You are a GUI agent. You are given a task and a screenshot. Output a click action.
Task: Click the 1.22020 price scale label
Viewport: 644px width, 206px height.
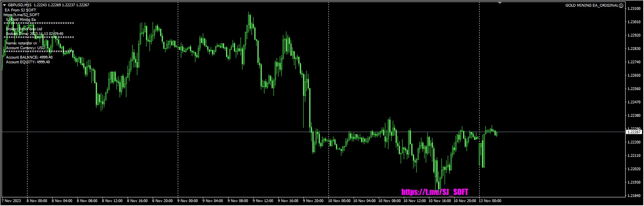634,169
